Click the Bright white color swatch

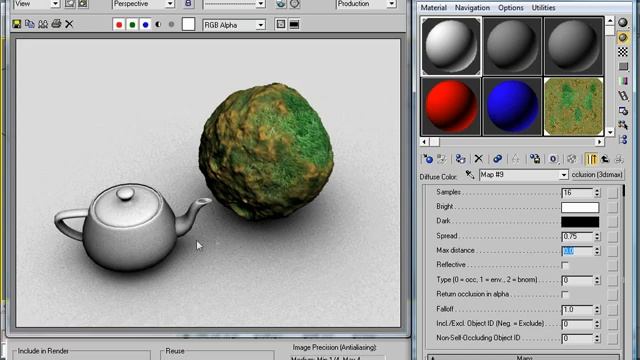pyautogui.click(x=580, y=207)
